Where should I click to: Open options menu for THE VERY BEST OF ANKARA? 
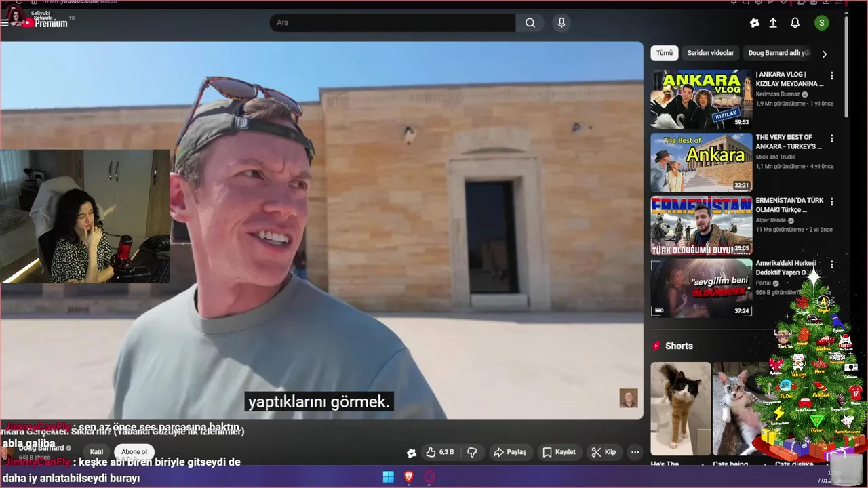pos(832,138)
